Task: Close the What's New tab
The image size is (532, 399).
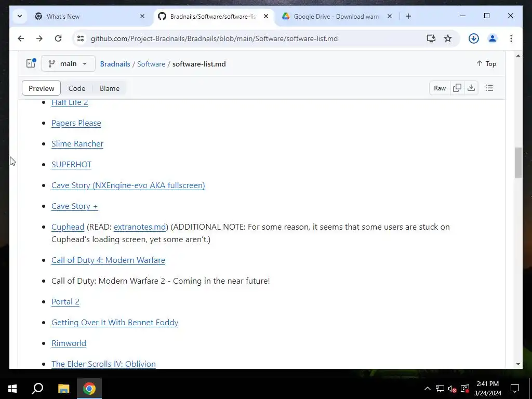Action: 142,16
